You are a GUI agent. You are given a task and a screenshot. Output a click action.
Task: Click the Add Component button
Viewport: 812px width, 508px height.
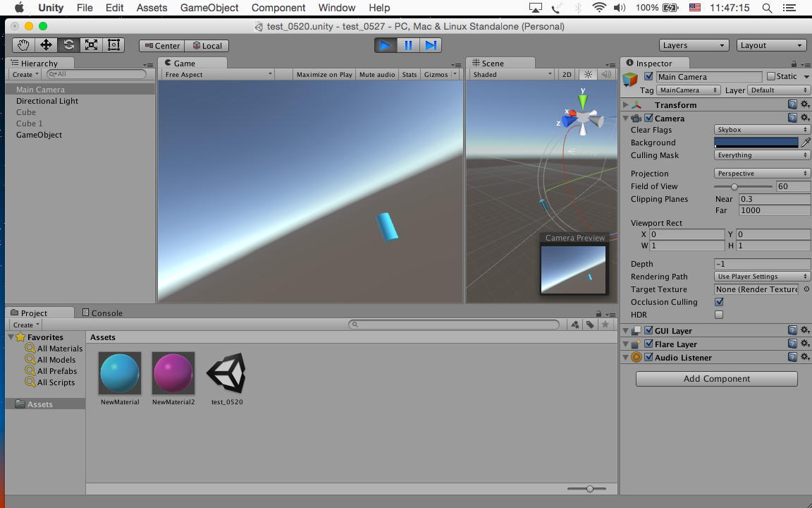pyautogui.click(x=716, y=379)
